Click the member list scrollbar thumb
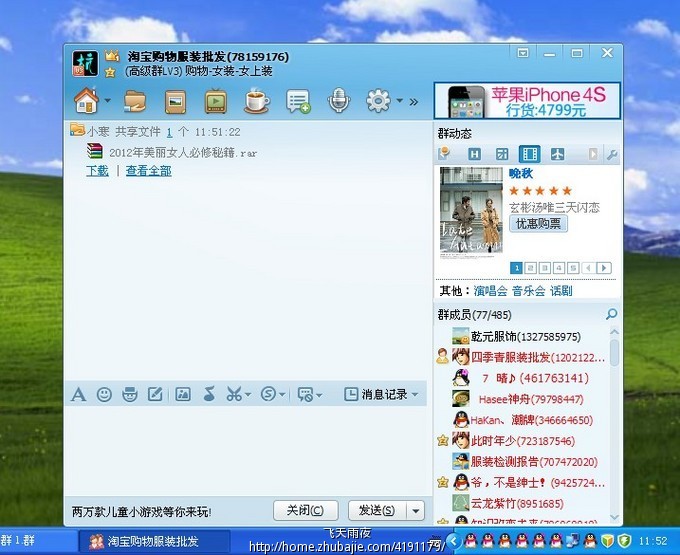The height and width of the screenshot is (555, 680). click(614, 352)
